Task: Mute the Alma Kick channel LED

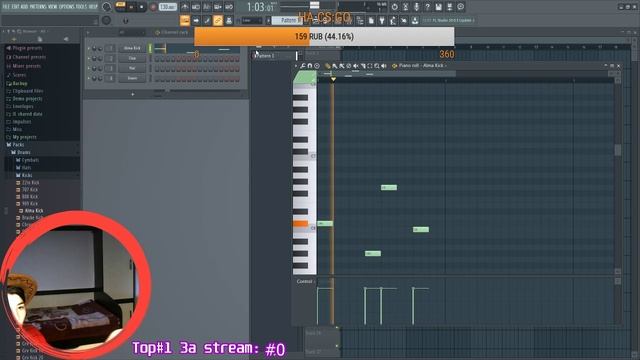Action: click(89, 48)
